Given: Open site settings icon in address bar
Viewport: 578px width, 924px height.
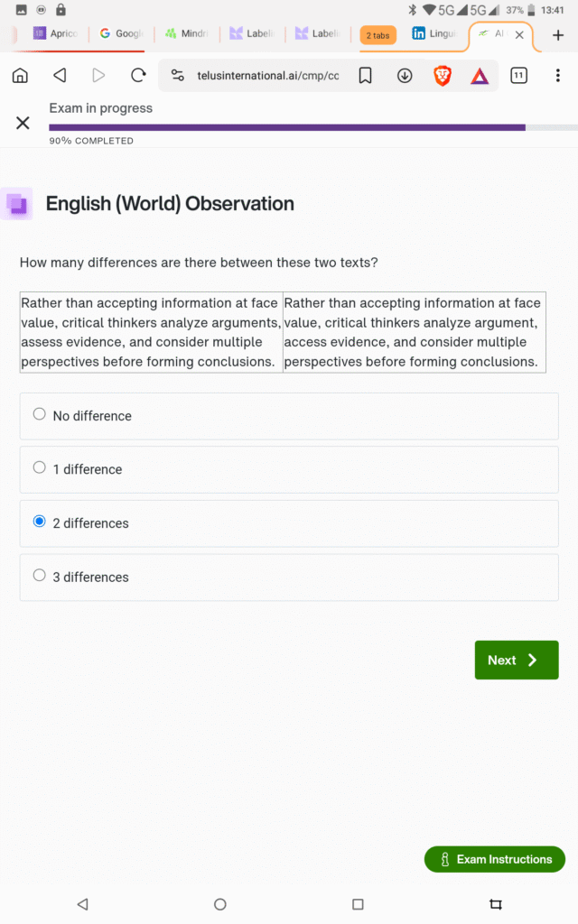Looking at the screenshot, I should (178, 76).
